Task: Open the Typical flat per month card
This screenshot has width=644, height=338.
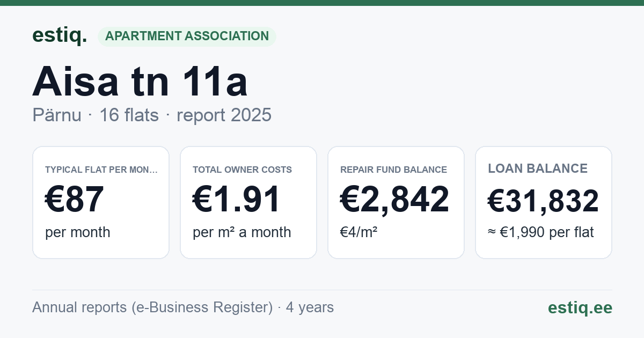Action: coord(101,202)
